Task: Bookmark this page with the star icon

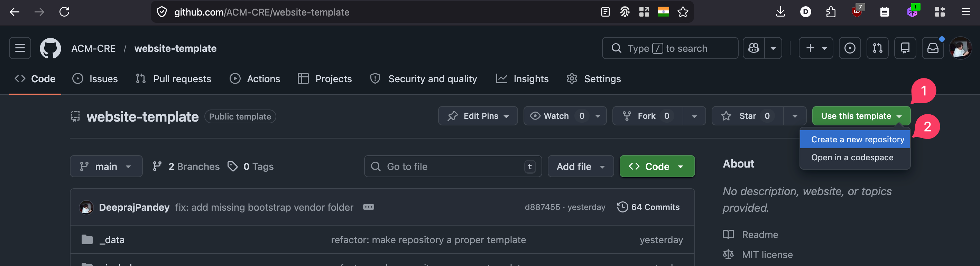Action: point(683,12)
